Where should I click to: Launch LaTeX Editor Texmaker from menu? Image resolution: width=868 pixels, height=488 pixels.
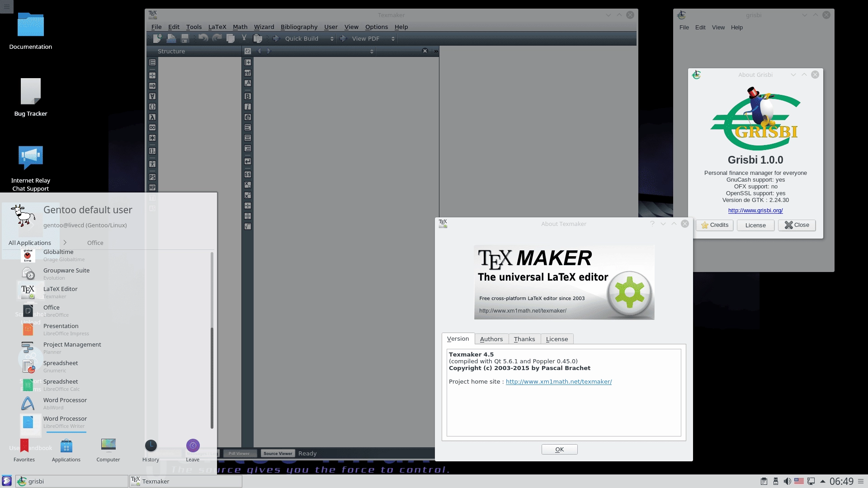(108, 292)
